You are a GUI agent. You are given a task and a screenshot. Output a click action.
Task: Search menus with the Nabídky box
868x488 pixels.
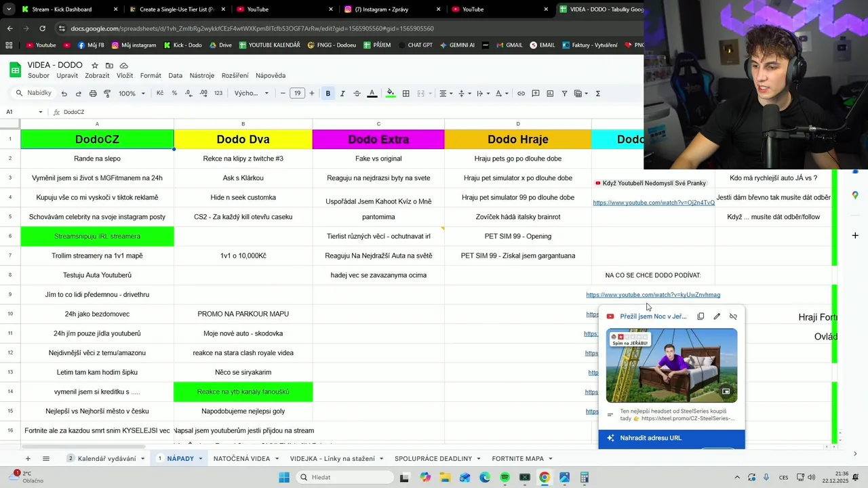click(x=34, y=94)
